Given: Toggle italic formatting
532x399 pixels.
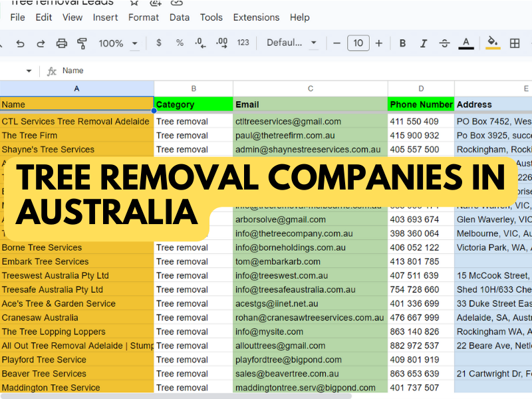Looking at the screenshot, I should click(x=424, y=43).
